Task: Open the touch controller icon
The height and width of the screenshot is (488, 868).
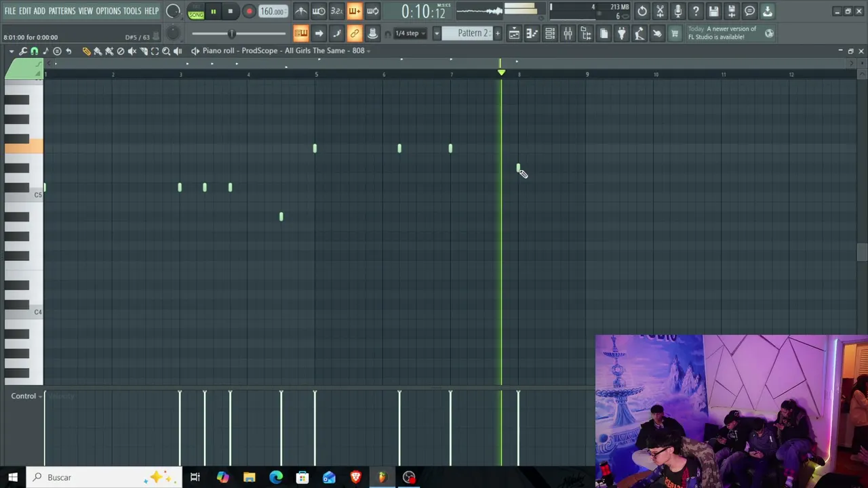Action: click(x=657, y=33)
